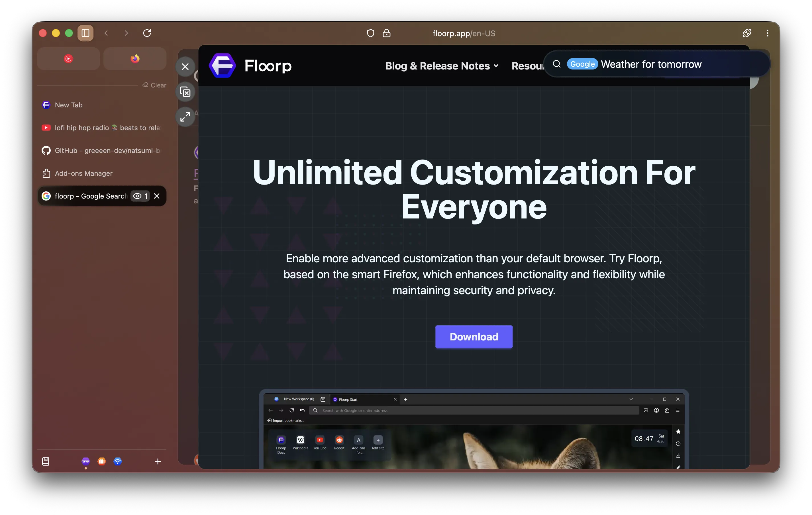Switch to the purple sunglasses workspace
812x515 pixels.
pos(86,461)
